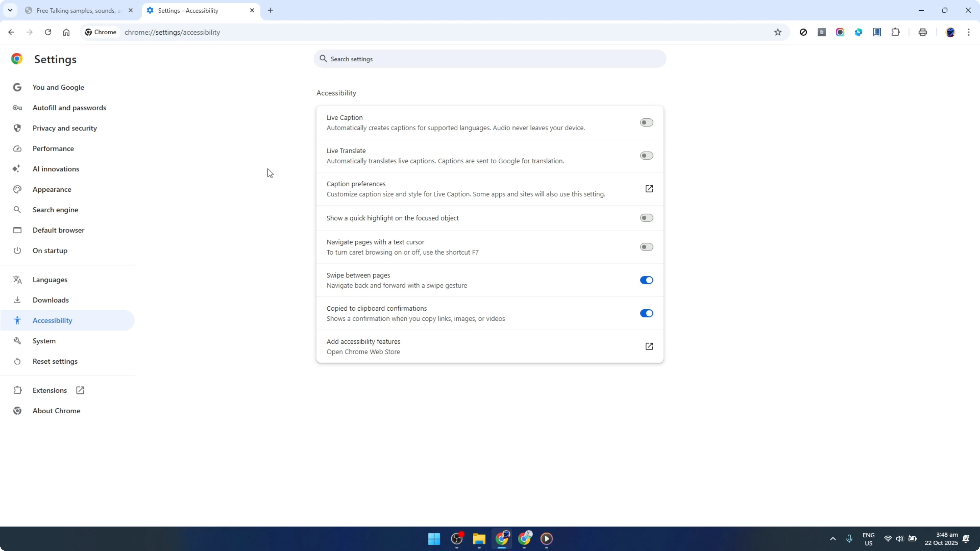Click the multicolor ring extension icon

(x=840, y=32)
